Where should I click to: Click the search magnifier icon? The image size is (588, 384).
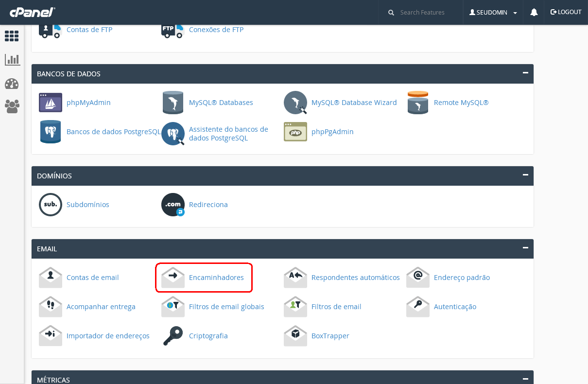[391, 13]
